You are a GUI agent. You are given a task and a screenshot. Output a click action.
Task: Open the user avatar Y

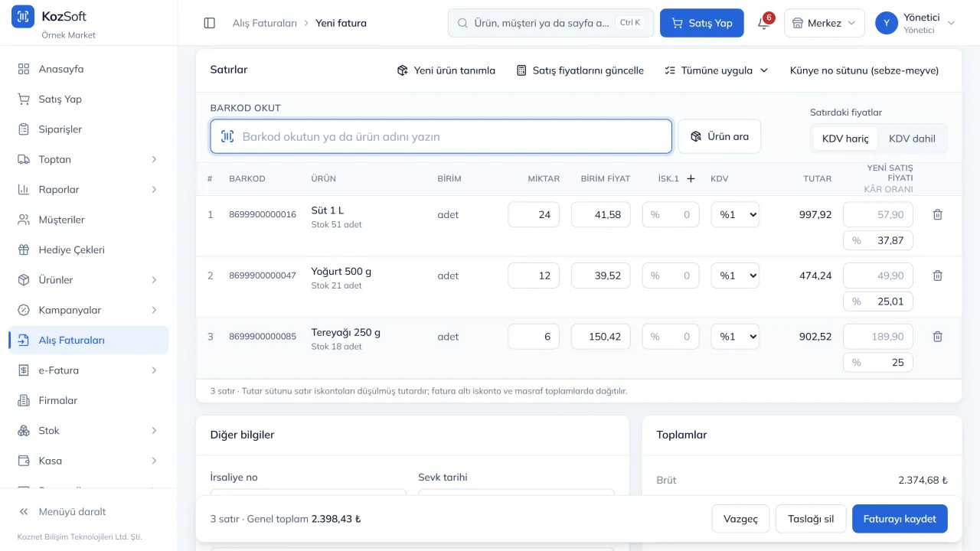tap(887, 23)
